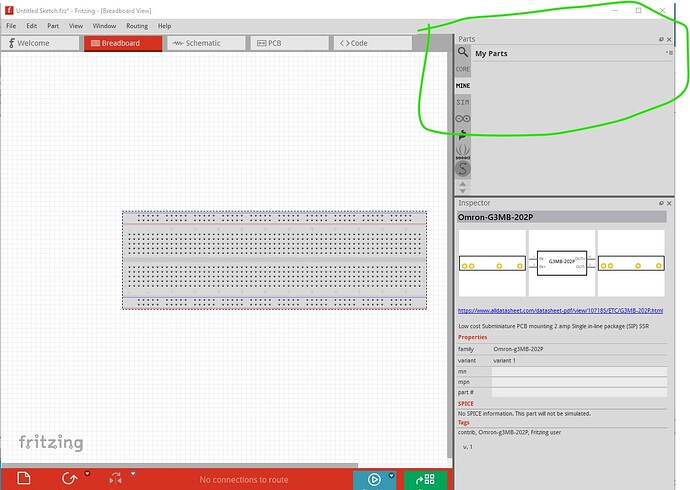This screenshot has width=690, height=490.
Task: Open the File menu
Action: pyautogui.click(x=11, y=26)
